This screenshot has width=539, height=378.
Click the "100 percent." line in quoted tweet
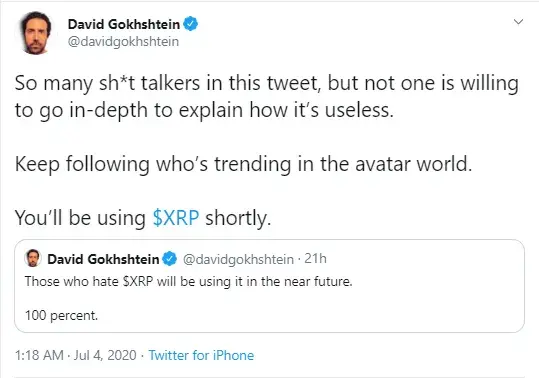pos(62,315)
